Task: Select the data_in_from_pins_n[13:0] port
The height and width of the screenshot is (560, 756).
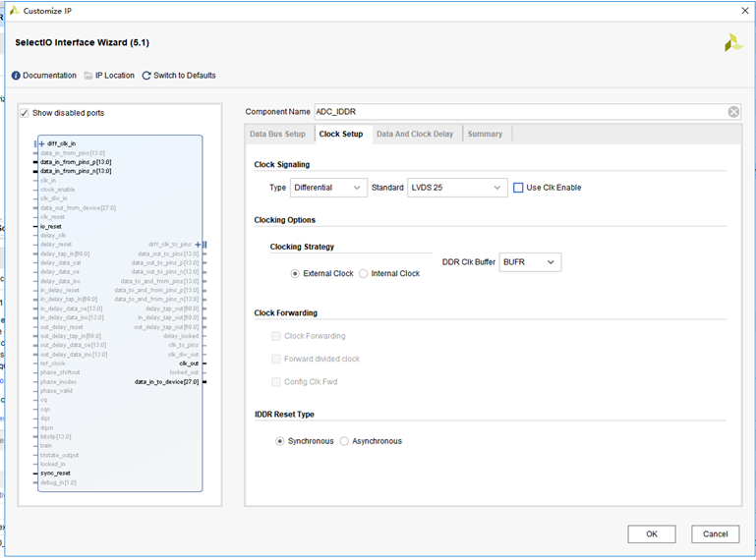Action: point(76,171)
